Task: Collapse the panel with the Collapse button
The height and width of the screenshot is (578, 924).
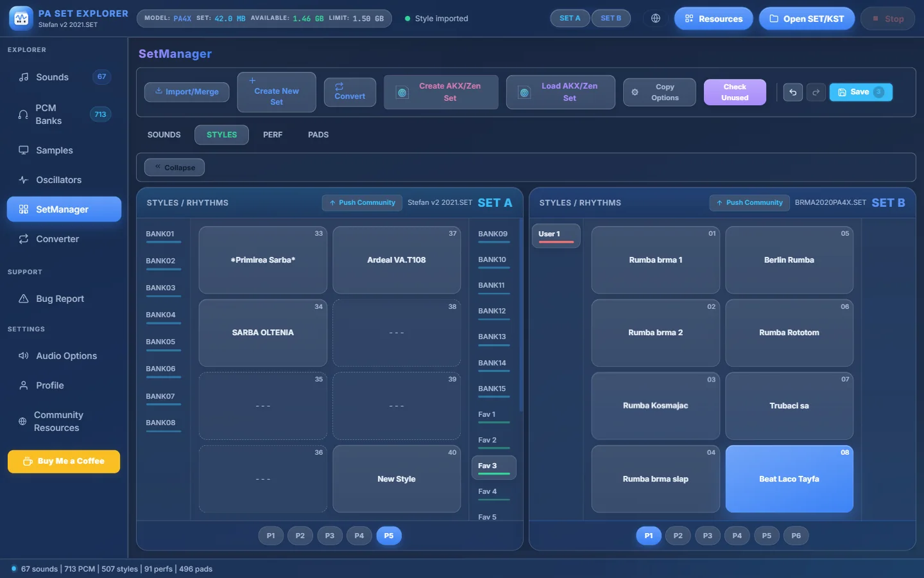Action: [x=175, y=168]
